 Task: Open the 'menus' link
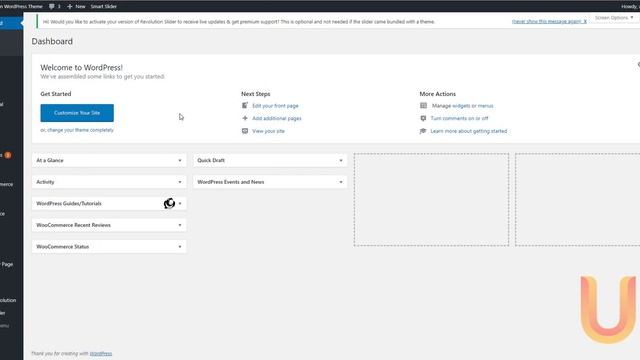(485, 106)
